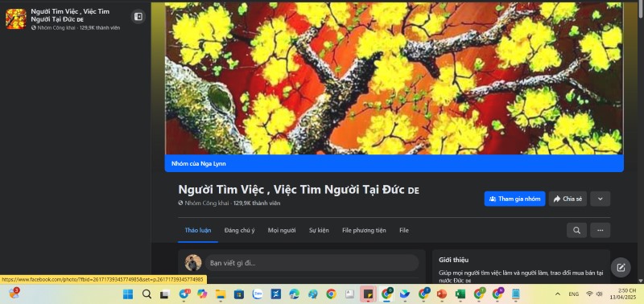Viewport: 644px width, 304px height.
Task: Switch to the 'File phương tiện' tab
Action: [364, 230]
